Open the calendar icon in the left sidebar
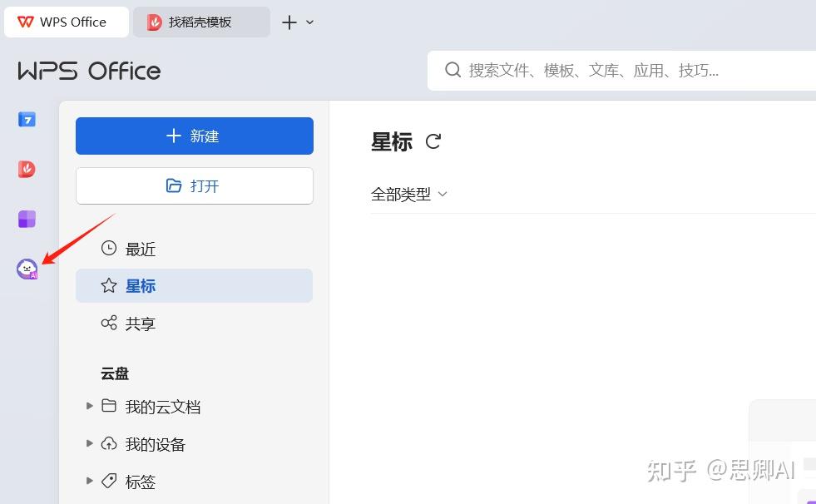 (x=26, y=119)
